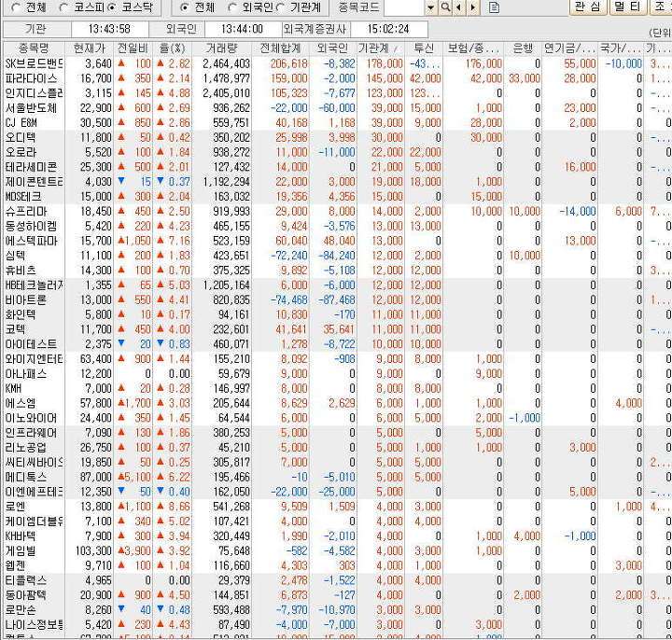The image size is (672, 640).
Task: Select the 티플랙스 stock row name
Action: pos(26,580)
